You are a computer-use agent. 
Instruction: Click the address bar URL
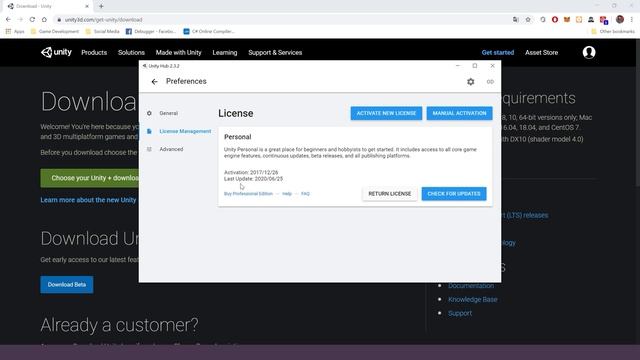click(103, 20)
